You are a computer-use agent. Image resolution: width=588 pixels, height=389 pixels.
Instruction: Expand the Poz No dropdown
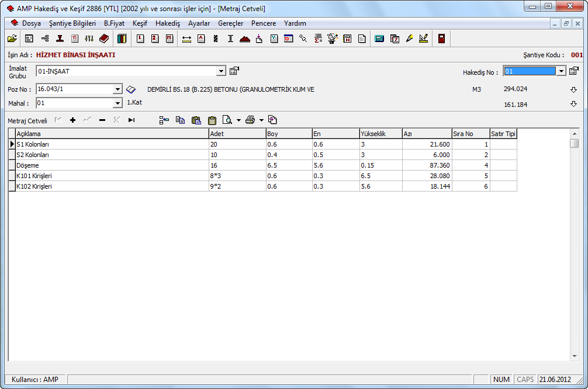point(117,90)
